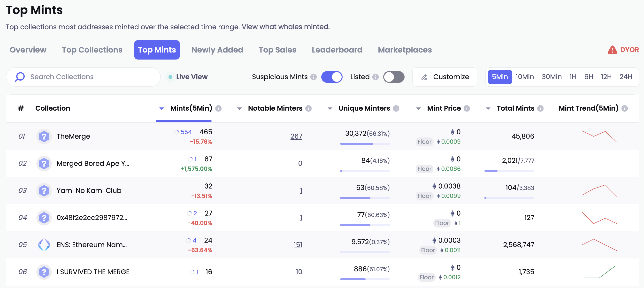Click Merged Bored Ape total mints progress bar
The height and width of the screenshot is (288, 644).
pyautogui.click(x=509, y=171)
